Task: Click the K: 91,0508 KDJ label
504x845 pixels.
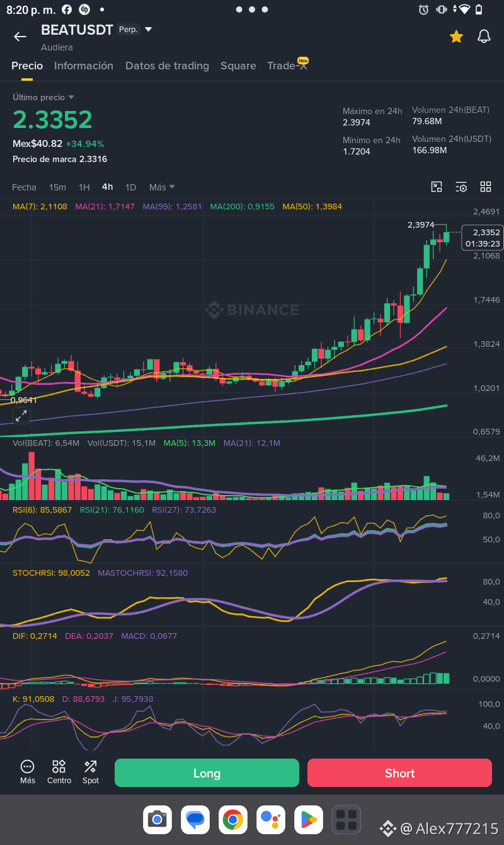Action: [33, 699]
